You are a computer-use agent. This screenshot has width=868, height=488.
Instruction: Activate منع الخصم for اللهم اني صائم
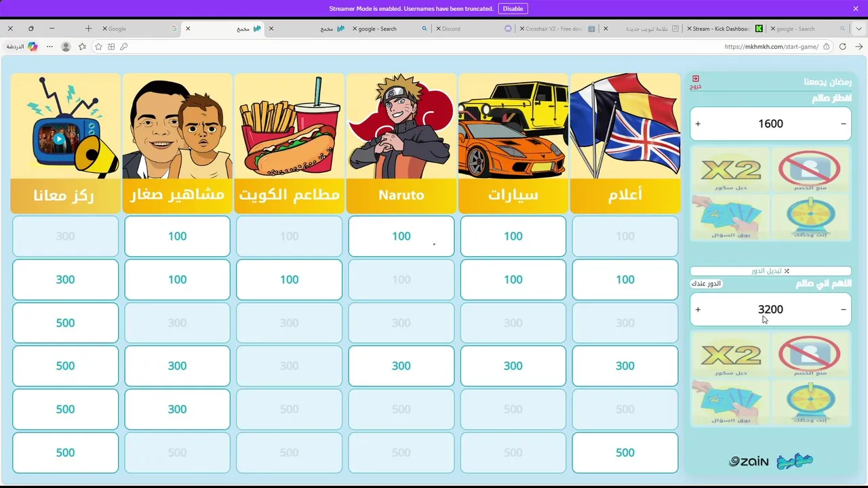pyautogui.click(x=810, y=355)
